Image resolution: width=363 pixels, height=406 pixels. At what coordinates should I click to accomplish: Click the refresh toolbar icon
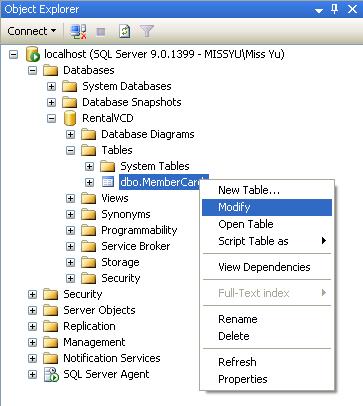125,31
